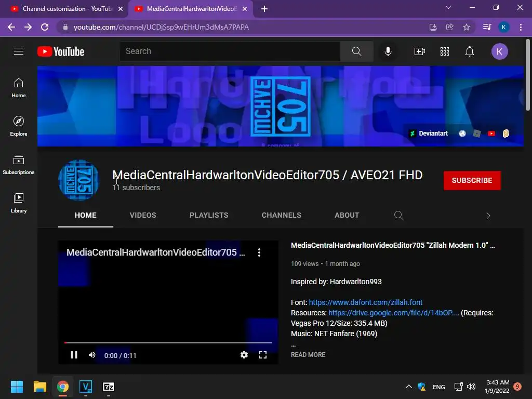Open the YouTube hamburger guide menu
The width and height of the screenshot is (532, 399).
[x=19, y=51]
